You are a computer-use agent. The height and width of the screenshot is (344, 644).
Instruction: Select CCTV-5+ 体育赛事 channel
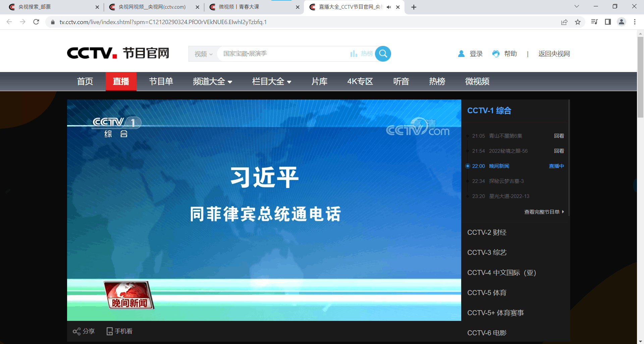pyautogui.click(x=495, y=313)
